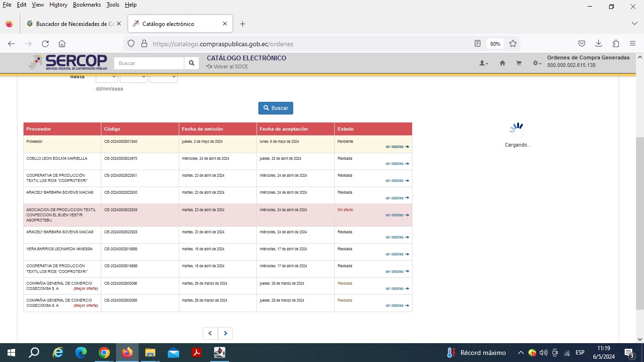The image size is (644, 362).
Task: Bookmark this page with star icon
Action: click(513, 44)
